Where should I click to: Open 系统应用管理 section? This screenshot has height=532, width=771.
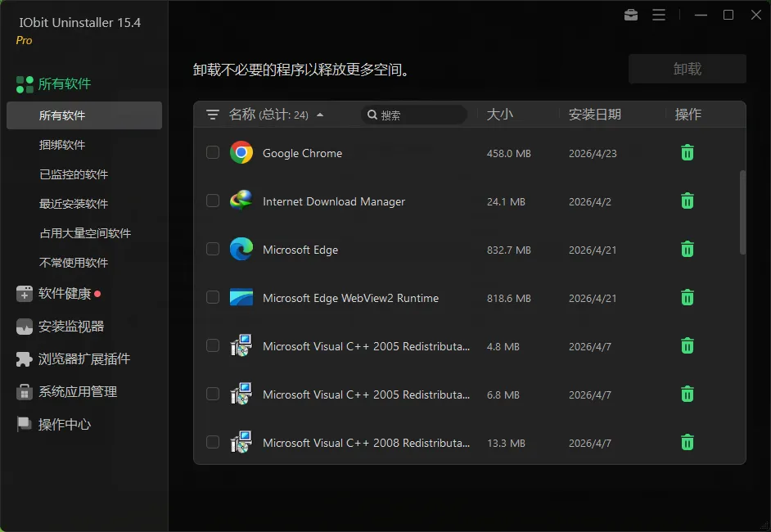tap(78, 392)
